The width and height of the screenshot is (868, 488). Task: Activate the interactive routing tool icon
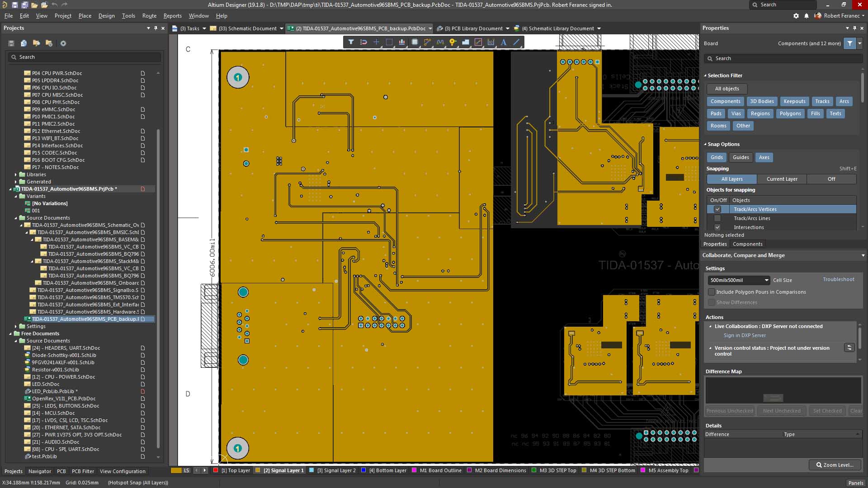tap(427, 42)
